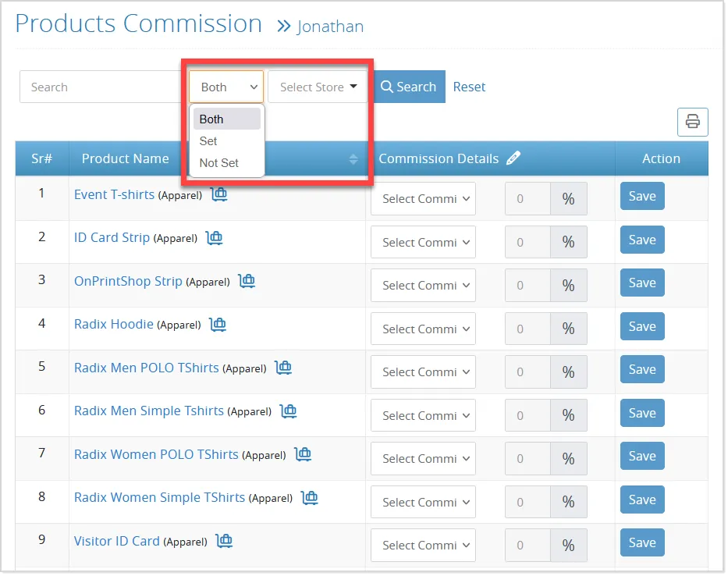Save commission for Event T-shirts row
Viewport: 728px width, 576px height.
click(x=642, y=196)
